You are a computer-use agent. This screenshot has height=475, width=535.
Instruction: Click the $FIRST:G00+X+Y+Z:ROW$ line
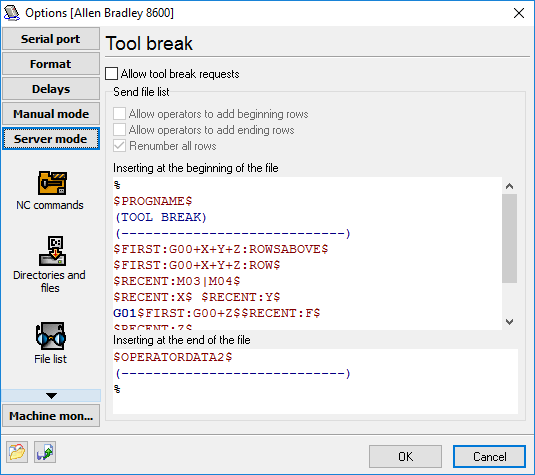pos(197,265)
